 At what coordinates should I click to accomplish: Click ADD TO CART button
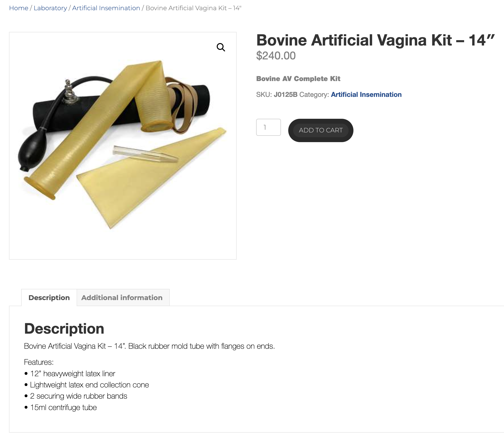click(320, 130)
